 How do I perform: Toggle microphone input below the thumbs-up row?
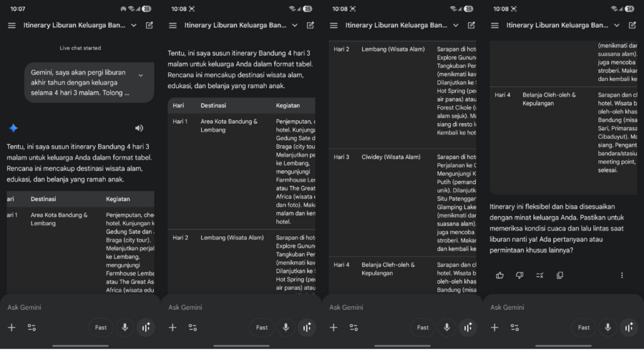click(x=608, y=327)
